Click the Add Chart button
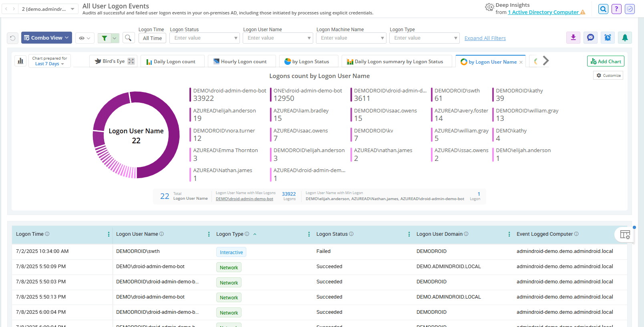 coord(606,61)
